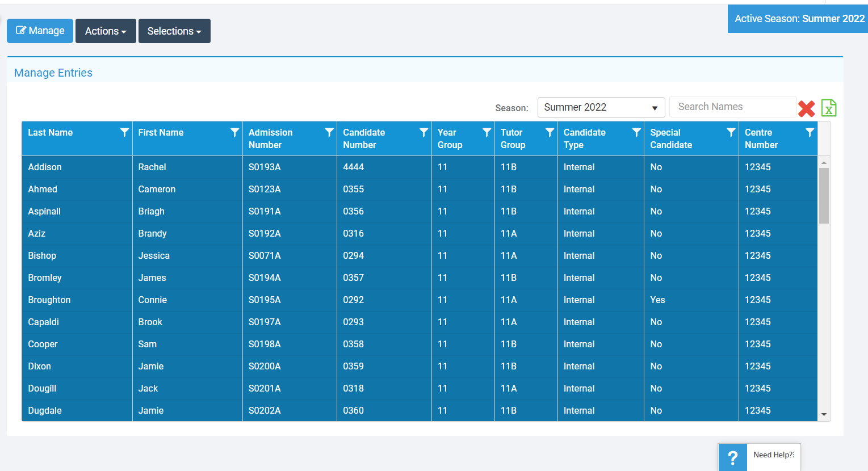Filter by Centre Number column

point(810,132)
